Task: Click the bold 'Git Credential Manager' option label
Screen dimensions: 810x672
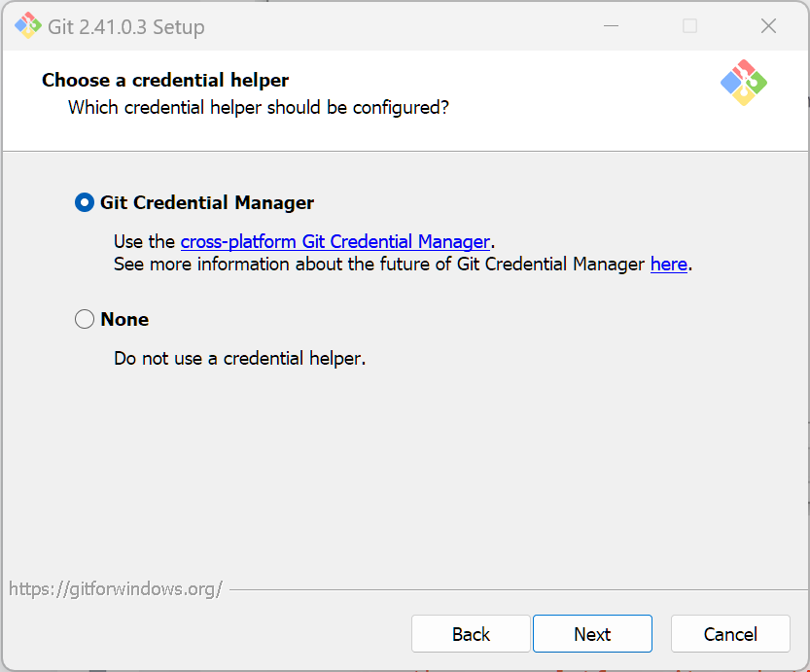Action: tap(207, 203)
